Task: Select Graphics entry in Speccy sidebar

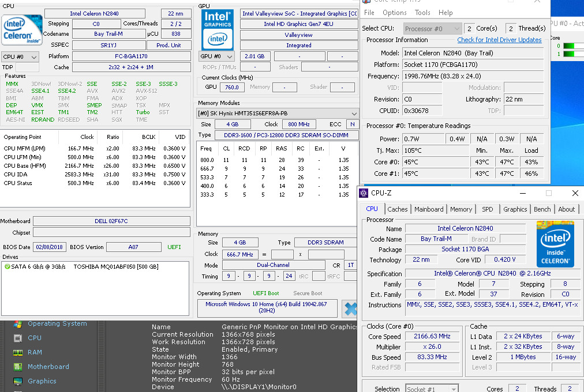Action: pos(42,381)
